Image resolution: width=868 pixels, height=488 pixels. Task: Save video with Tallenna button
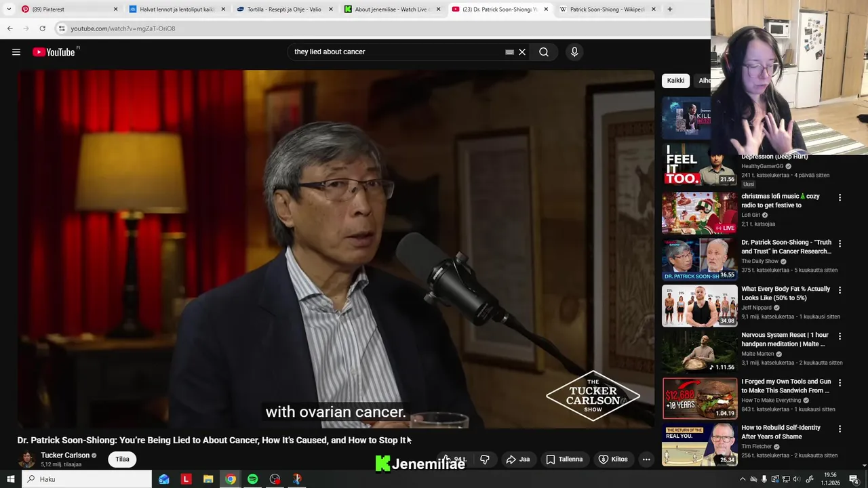(x=564, y=460)
